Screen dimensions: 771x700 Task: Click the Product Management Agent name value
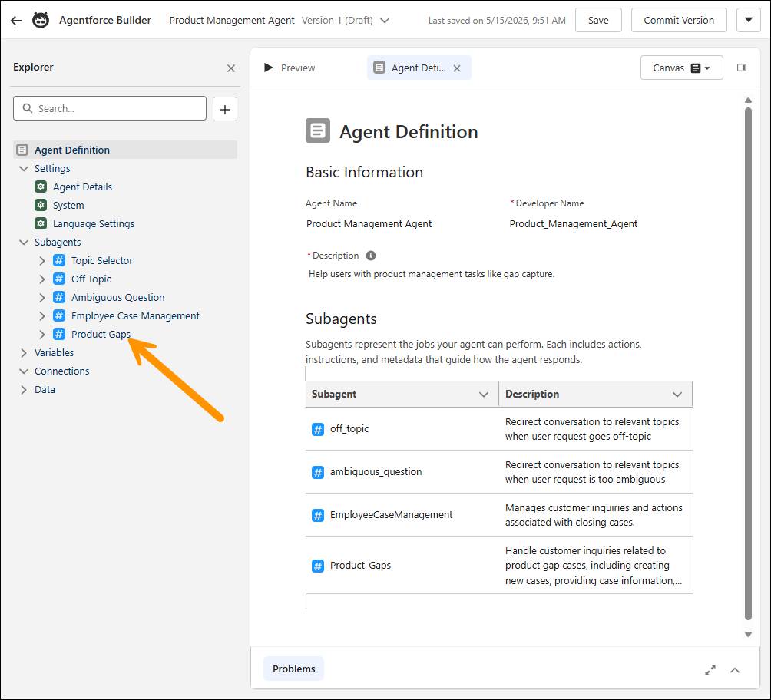point(369,223)
